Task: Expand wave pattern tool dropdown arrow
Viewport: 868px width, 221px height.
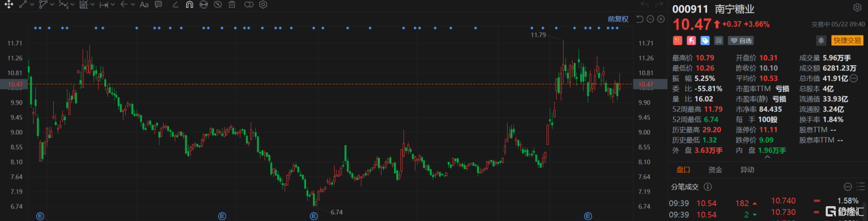Action: (72, 5)
